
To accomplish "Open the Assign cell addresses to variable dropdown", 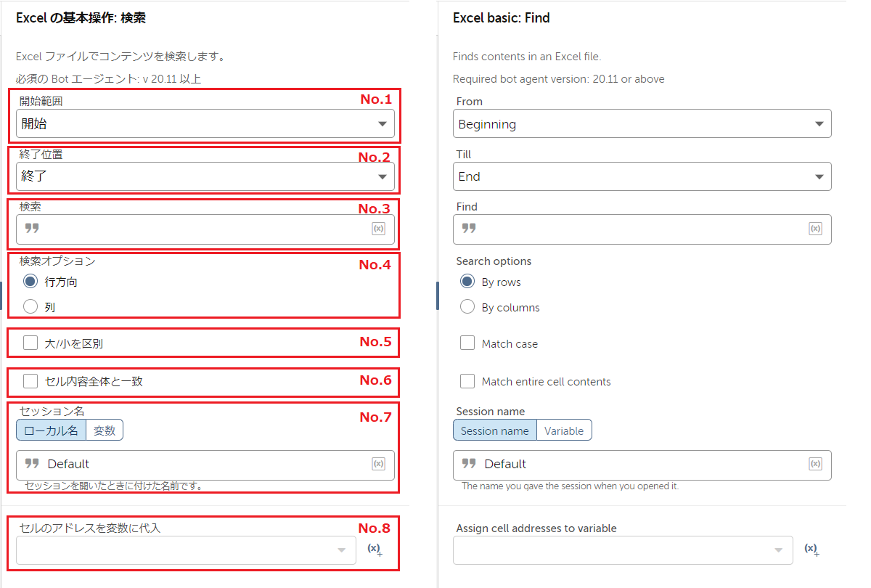I will [623, 550].
